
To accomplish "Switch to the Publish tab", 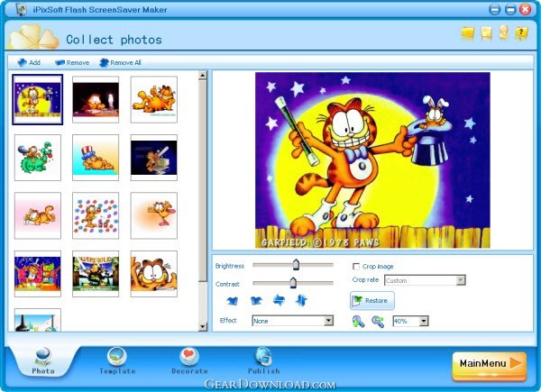I will pyautogui.click(x=263, y=361).
